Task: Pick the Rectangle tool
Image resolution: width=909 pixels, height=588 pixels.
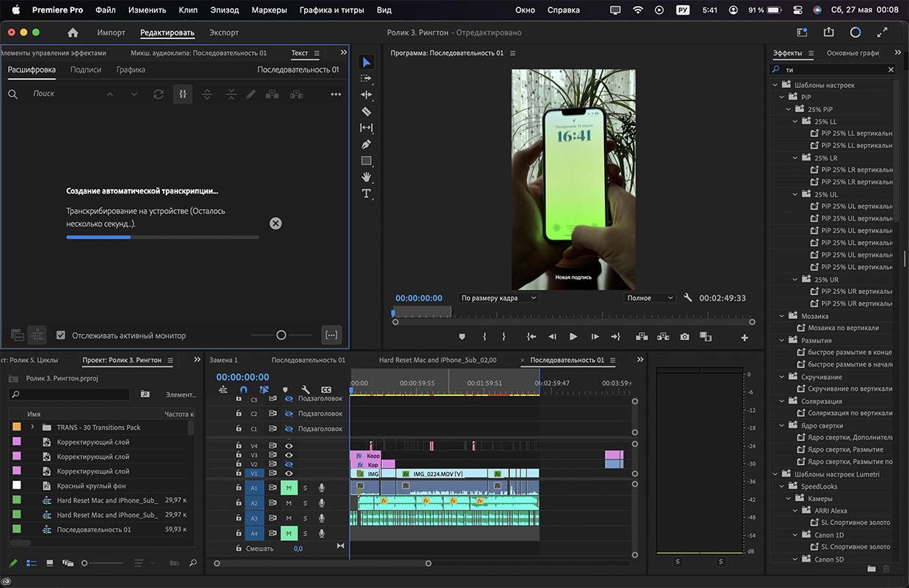Action: coord(367,161)
